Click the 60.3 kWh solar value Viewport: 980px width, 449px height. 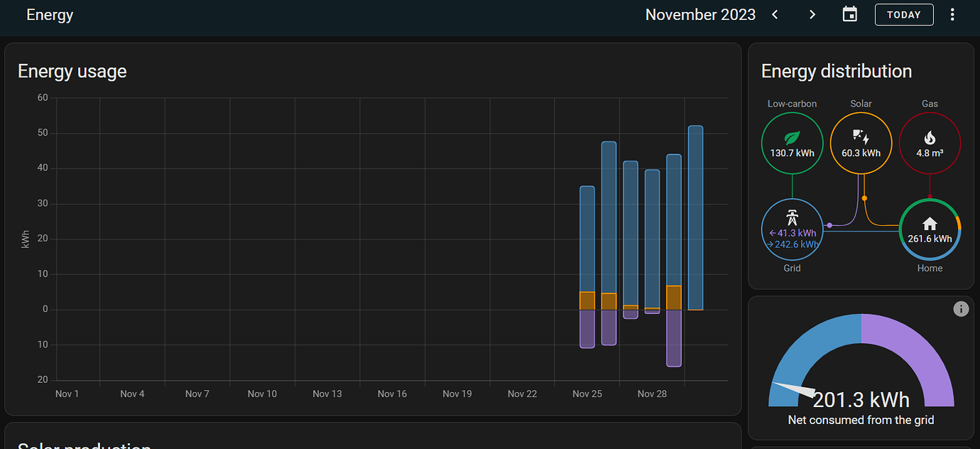861,153
